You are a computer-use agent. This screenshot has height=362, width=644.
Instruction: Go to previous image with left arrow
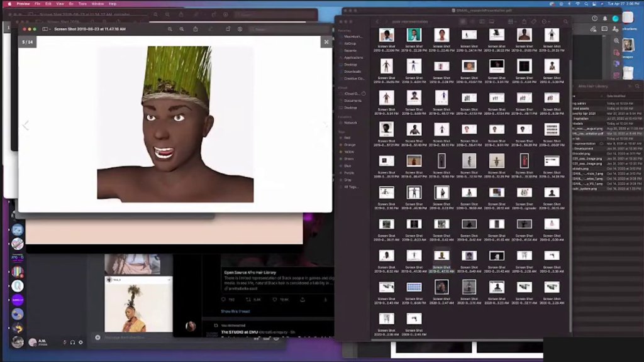(26, 125)
